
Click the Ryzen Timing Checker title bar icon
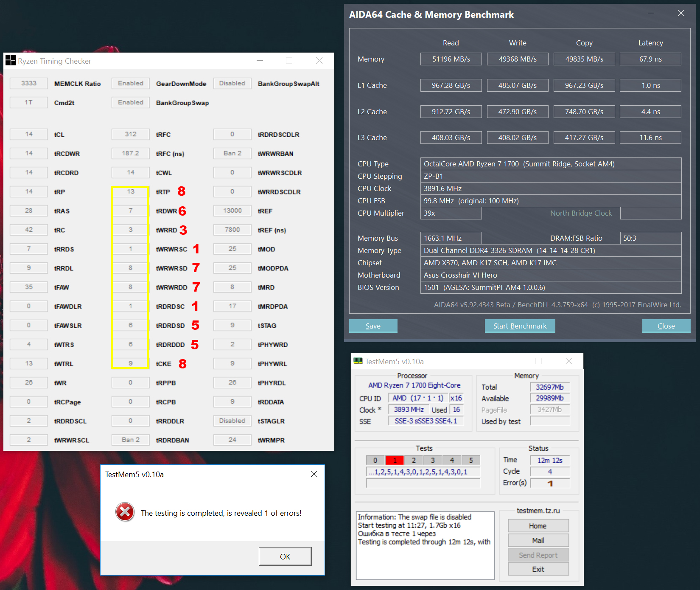[x=11, y=61]
